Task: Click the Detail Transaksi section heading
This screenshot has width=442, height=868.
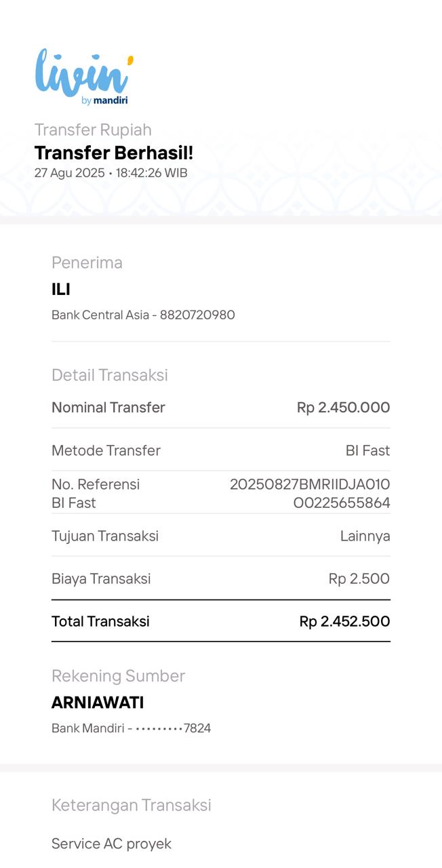Action: coord(109,375)
